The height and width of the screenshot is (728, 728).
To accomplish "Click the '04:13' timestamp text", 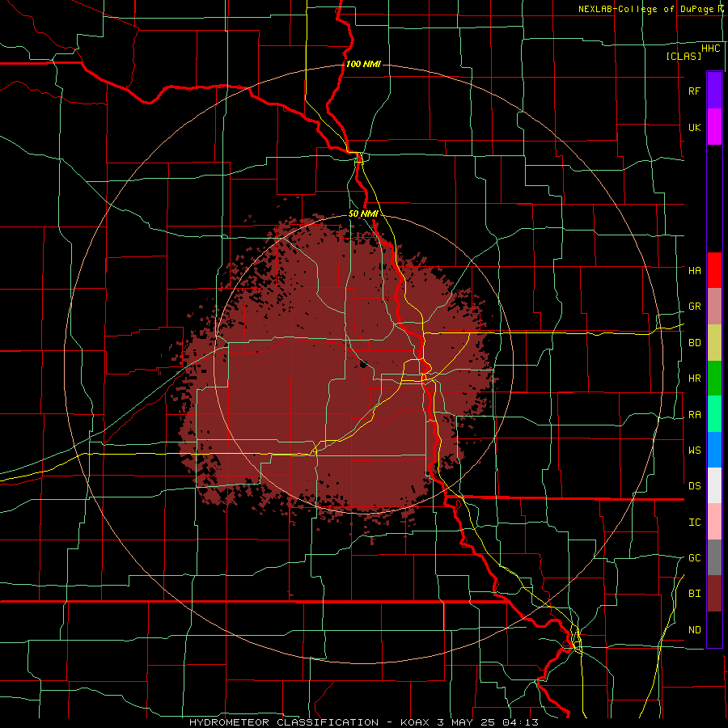I will coord(521,722).
